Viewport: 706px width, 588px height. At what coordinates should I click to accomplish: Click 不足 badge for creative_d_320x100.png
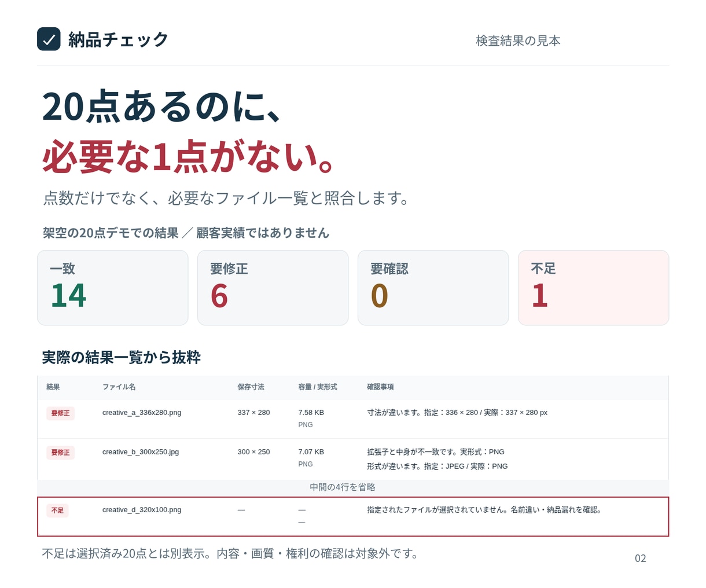(57, 510)
